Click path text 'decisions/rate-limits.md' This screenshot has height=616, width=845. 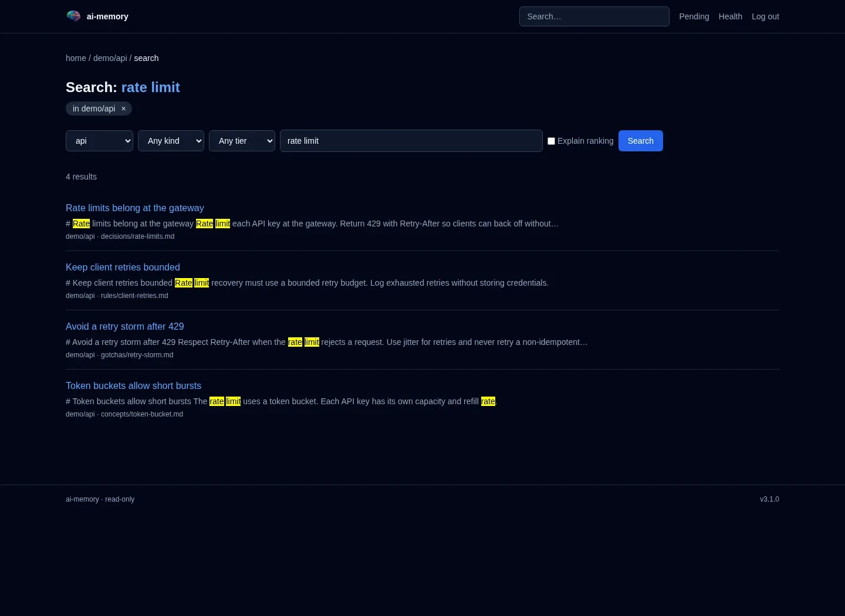pyautogui.click(x=137, y=236)
